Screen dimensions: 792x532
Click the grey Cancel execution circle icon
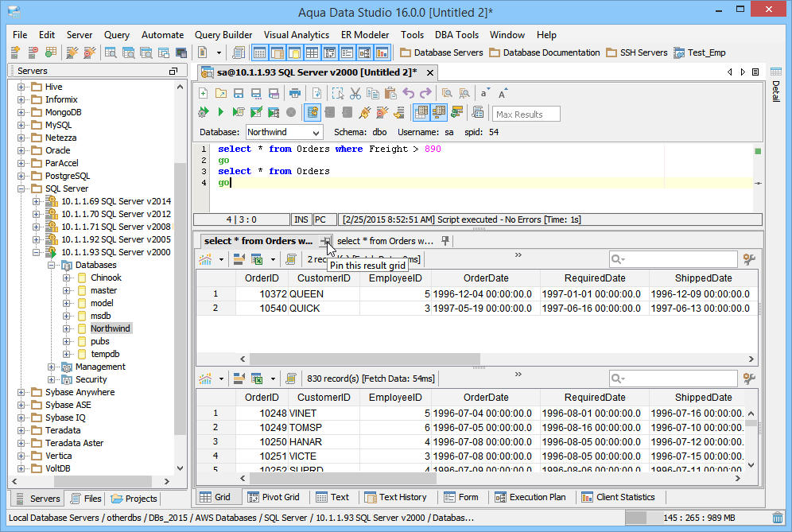pos(291,112)
